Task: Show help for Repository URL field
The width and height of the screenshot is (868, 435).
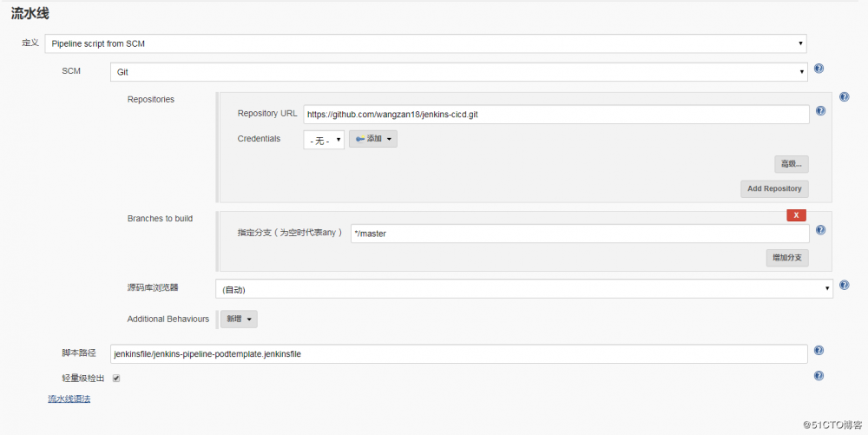Action: 821,110
